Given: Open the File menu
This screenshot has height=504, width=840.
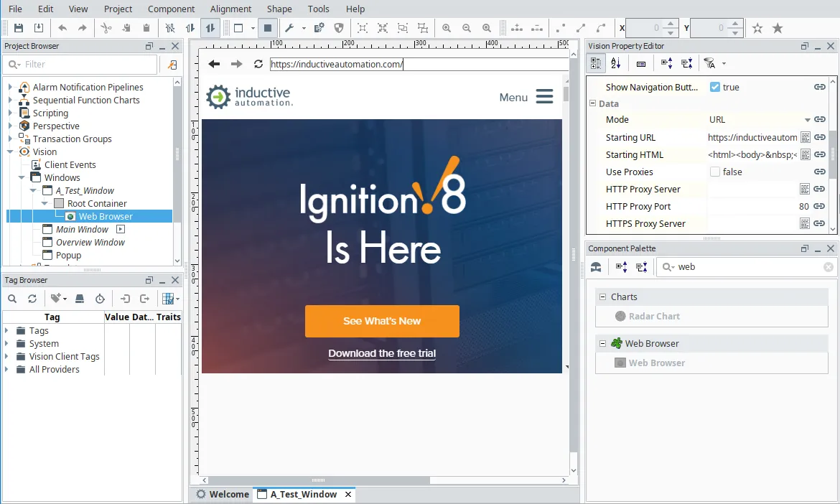Looking at the screenshot, I should [x=16, y=9].
